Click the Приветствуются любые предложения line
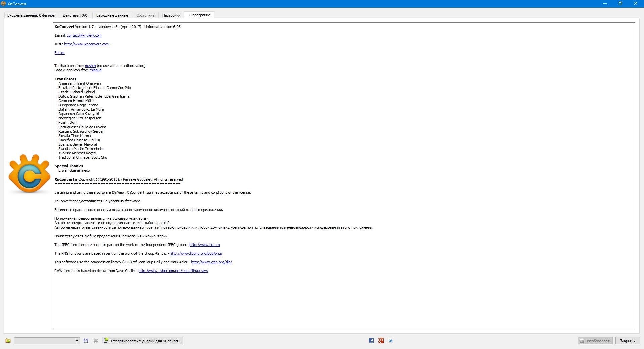 (x=111, y=236)
